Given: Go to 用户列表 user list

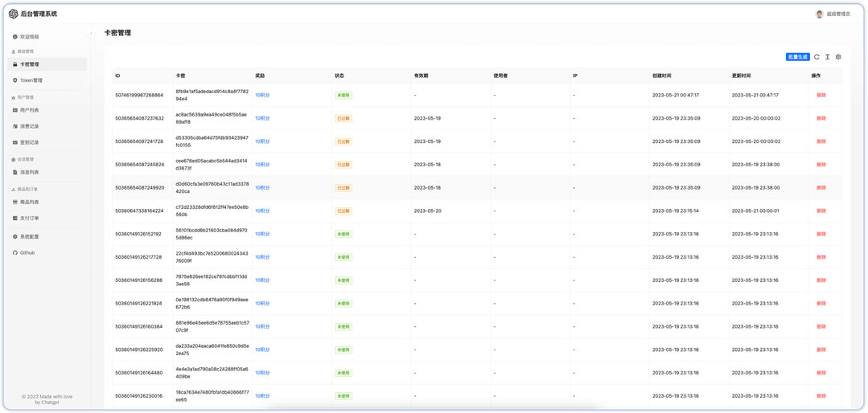Looking at the screenshot, I should (29, 110).
